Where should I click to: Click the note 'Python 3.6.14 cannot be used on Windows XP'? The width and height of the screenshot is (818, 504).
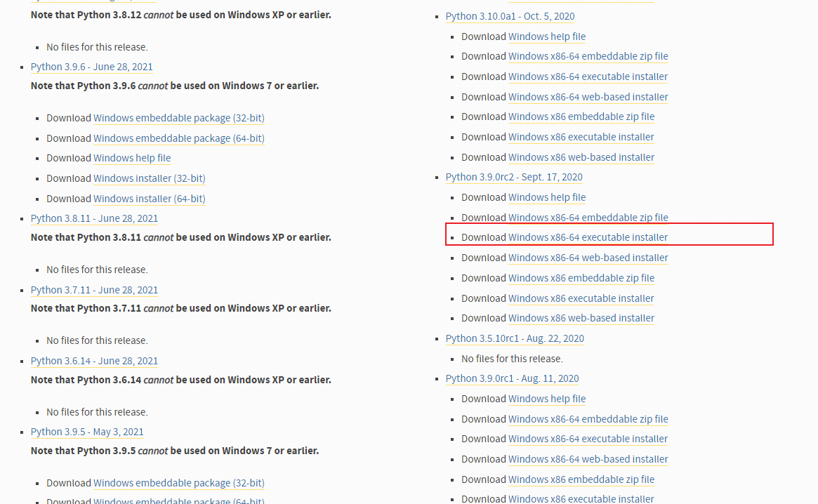coord(181,380)
